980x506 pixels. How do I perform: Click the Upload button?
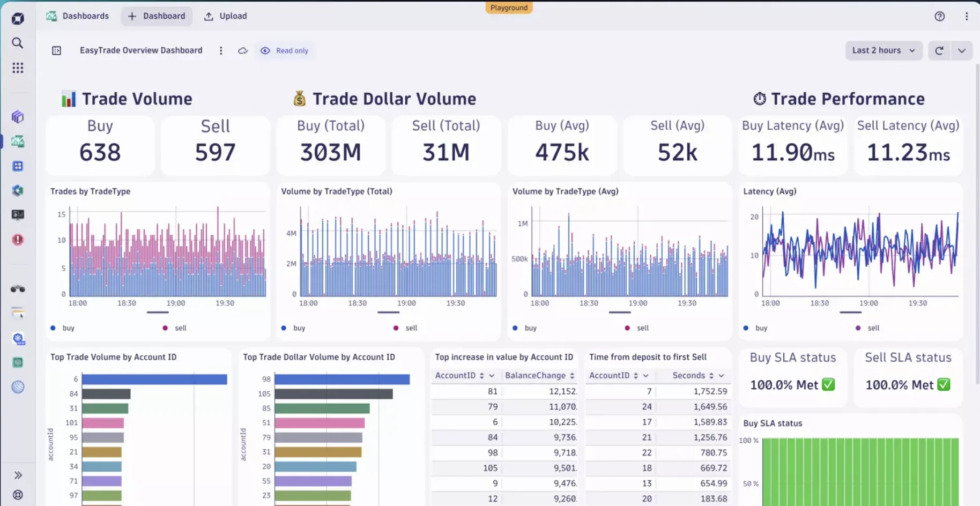(x=225, y=16)
